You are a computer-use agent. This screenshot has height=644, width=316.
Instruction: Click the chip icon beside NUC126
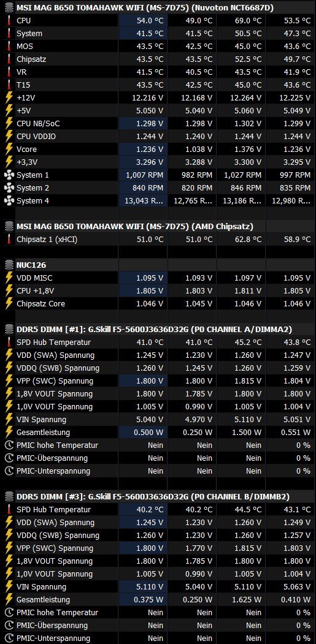click(9, 265)
